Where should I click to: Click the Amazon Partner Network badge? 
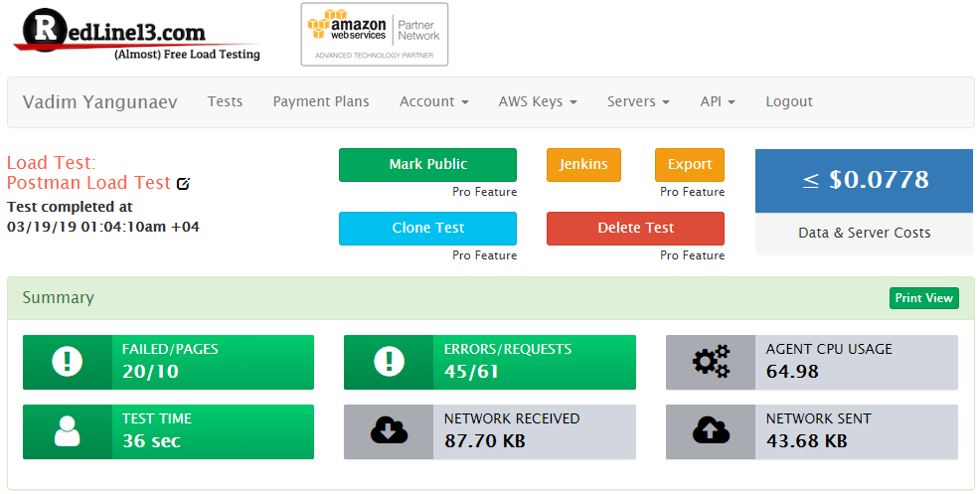click(375, 35)
